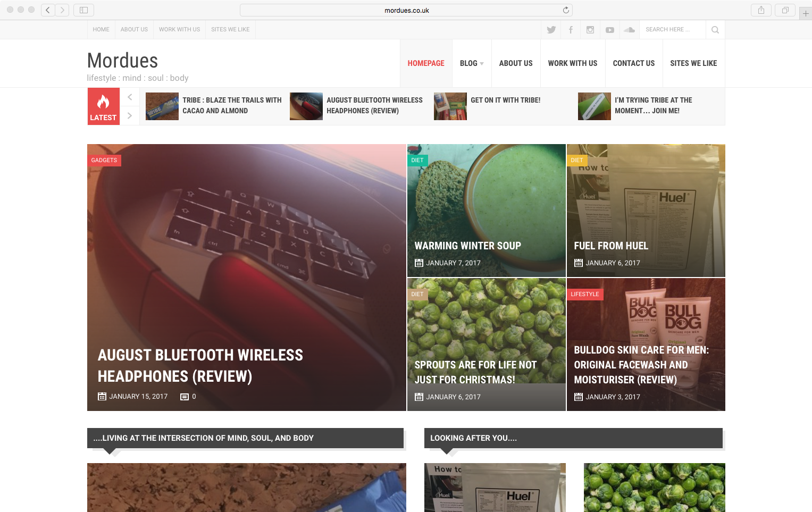Click comment icon on headphones review
Viewport: 812px width, 512px height.
tap(185, 397)
